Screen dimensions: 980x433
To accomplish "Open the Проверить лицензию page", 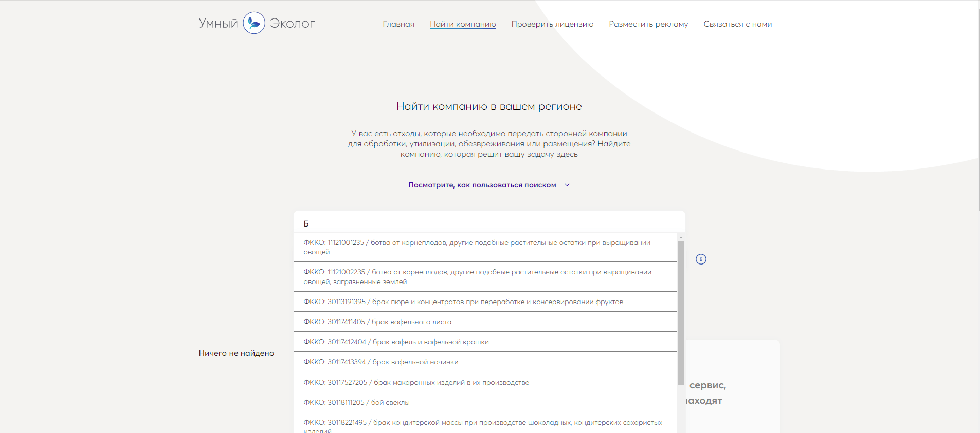I will (x=552, y=24).
